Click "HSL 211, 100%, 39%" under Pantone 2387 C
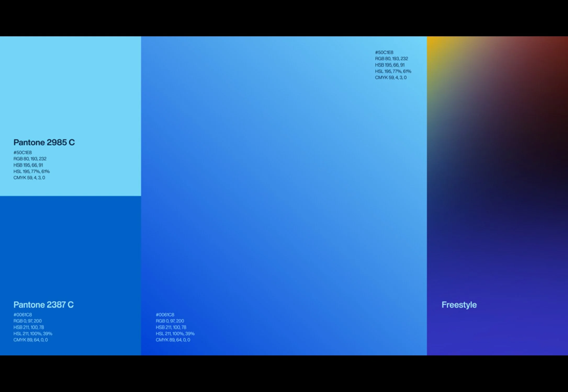Image resolution: width=568 pixels, height=392 pixels. (x=33, y=334)
